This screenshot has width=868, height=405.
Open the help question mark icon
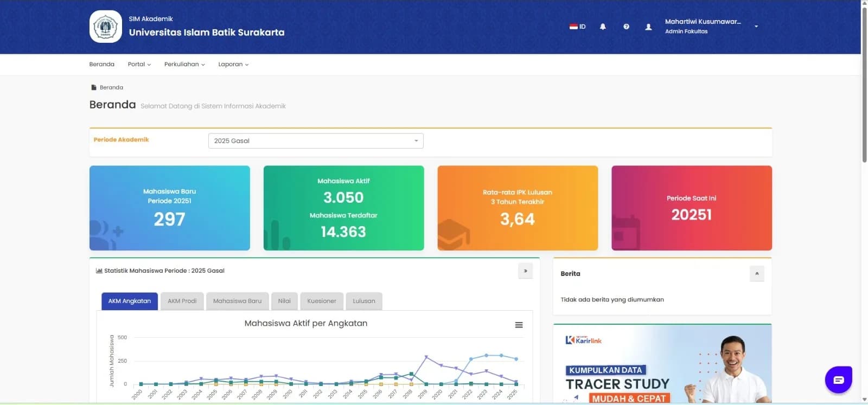pos(626,27)
